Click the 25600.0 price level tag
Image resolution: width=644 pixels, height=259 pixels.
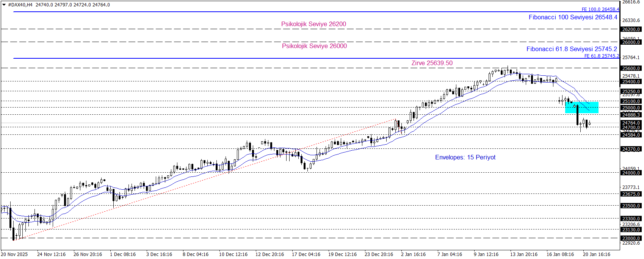[x=631, y=68]
